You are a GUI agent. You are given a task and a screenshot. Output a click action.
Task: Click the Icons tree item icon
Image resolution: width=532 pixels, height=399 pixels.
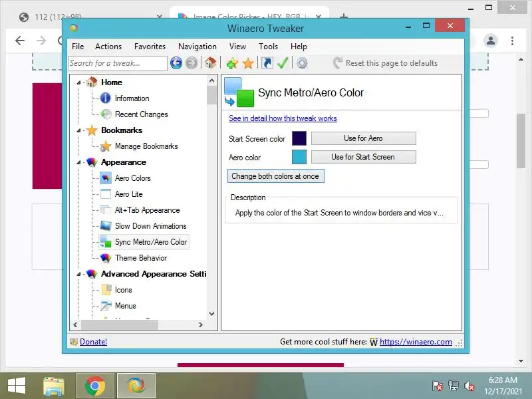click(x=106, y=290)
